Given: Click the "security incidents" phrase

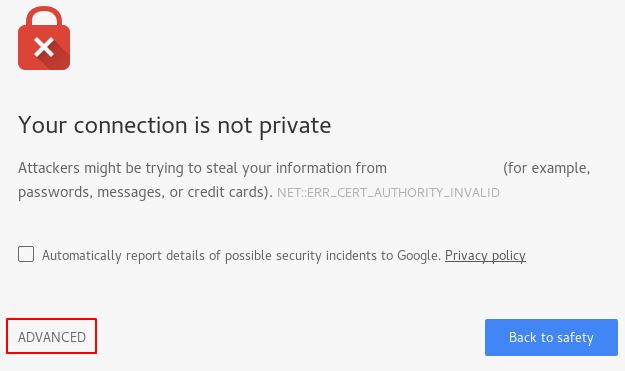Looking at the screenshot, I should pyautogui.click(x=326, y=256).
